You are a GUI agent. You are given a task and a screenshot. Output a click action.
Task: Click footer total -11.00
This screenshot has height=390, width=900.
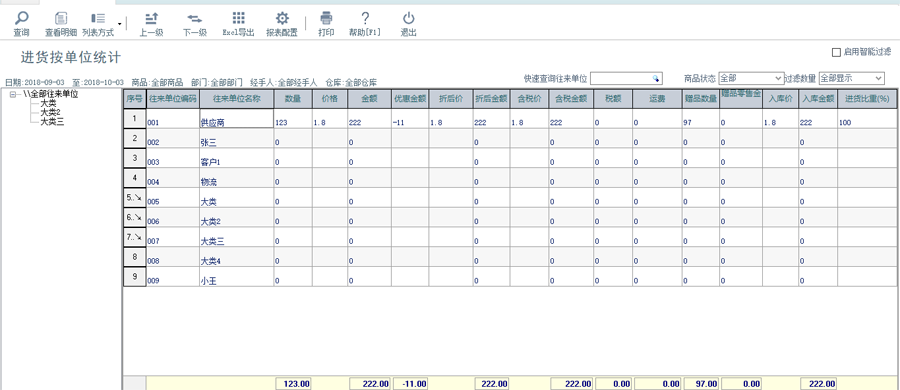coord(410,384)
